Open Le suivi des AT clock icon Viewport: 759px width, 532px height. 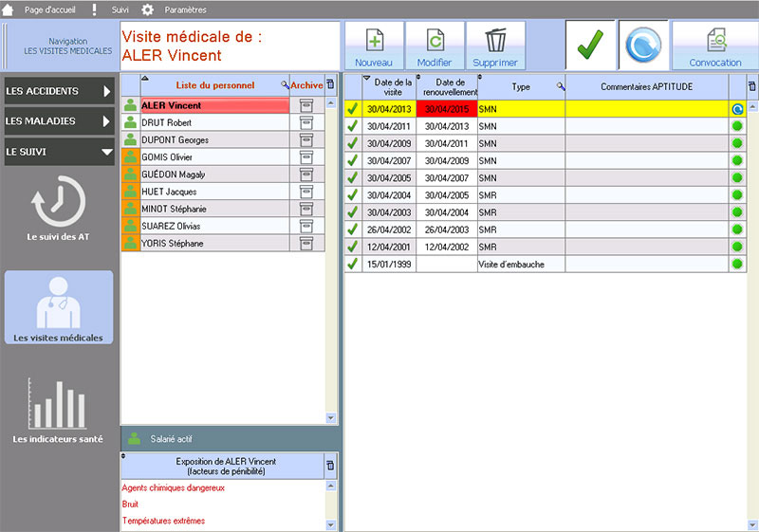(59, 202)
